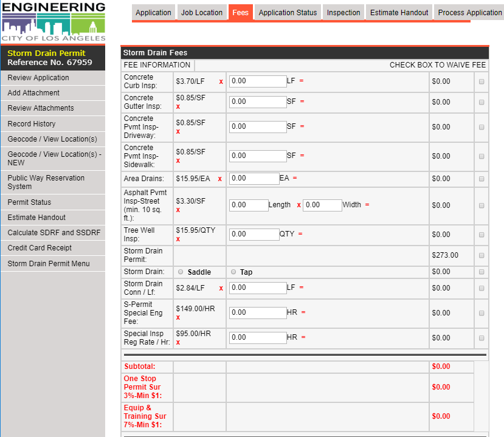Waive the Concrete Gutter Insp fee

(482, 102)
